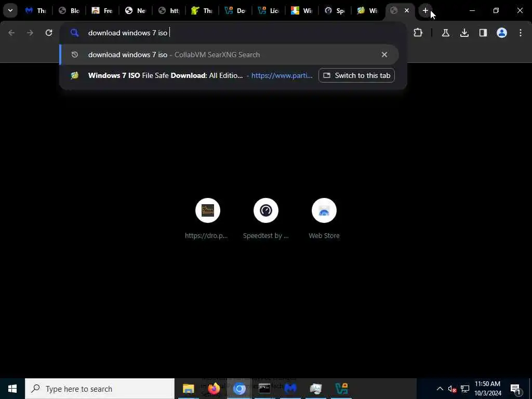
Task: Click the 'Type here to search' taskbar box
Action: coord(100,389)
